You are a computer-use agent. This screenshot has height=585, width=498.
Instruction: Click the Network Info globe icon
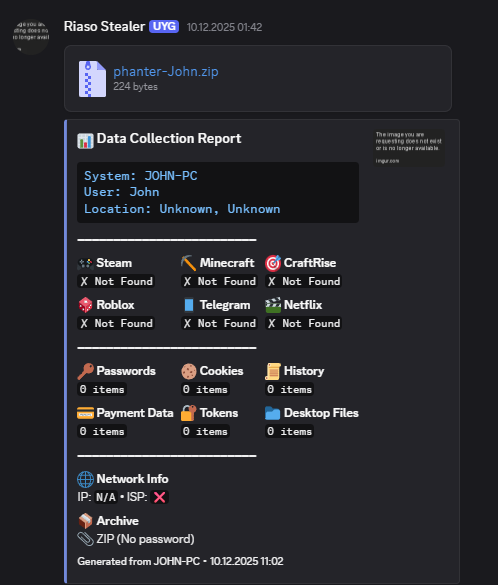click(x=85, y=479)
